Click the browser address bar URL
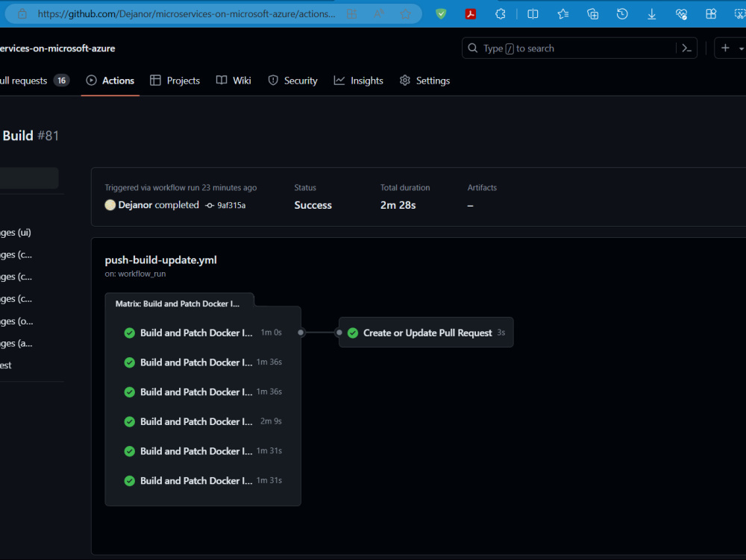 point(186,13)
